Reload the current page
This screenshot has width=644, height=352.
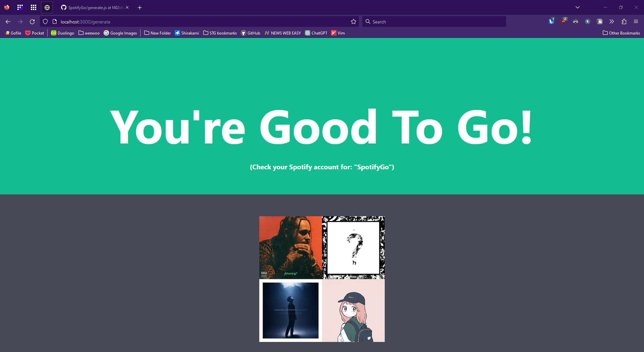(x=32, y=22)
